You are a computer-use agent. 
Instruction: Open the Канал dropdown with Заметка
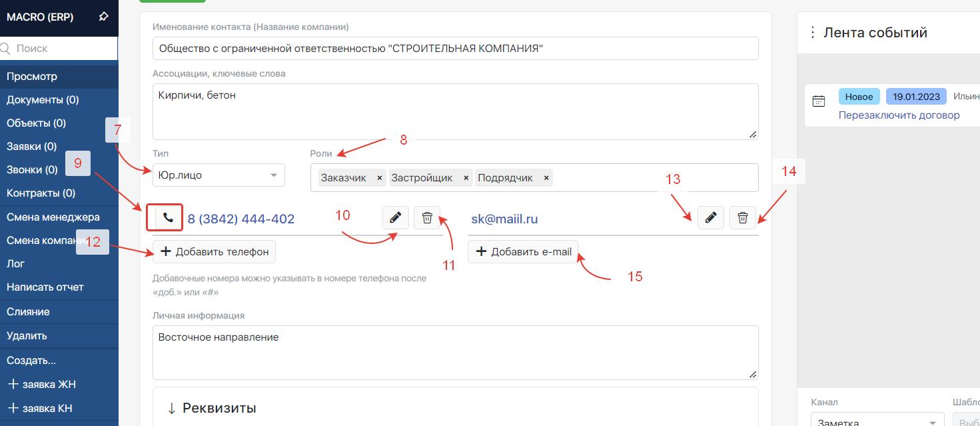coord(877,421)
